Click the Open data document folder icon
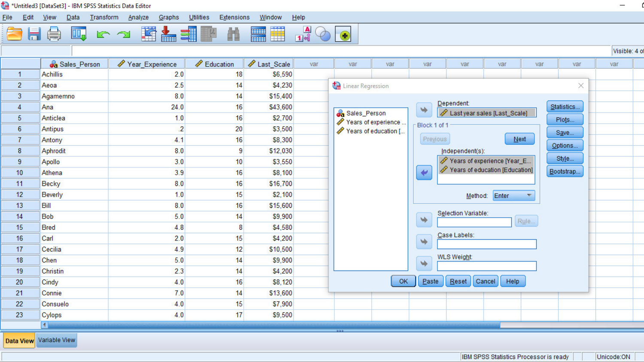The width and height of the screenshot is (644, 362). 14,34
